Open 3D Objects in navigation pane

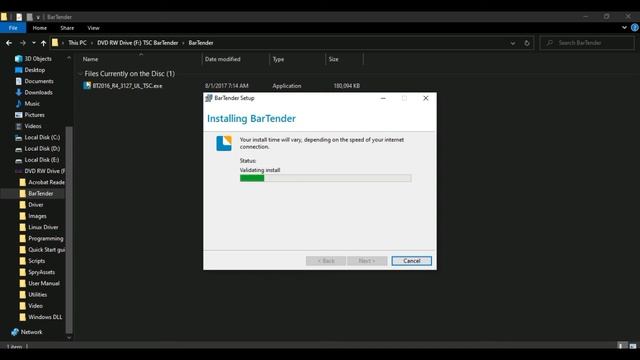point(38,59)
